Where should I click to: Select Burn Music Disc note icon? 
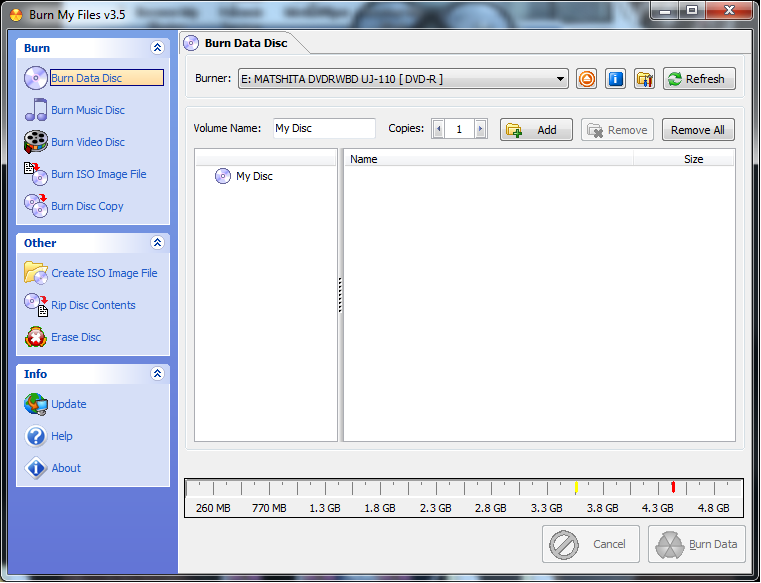coord(36,110)
